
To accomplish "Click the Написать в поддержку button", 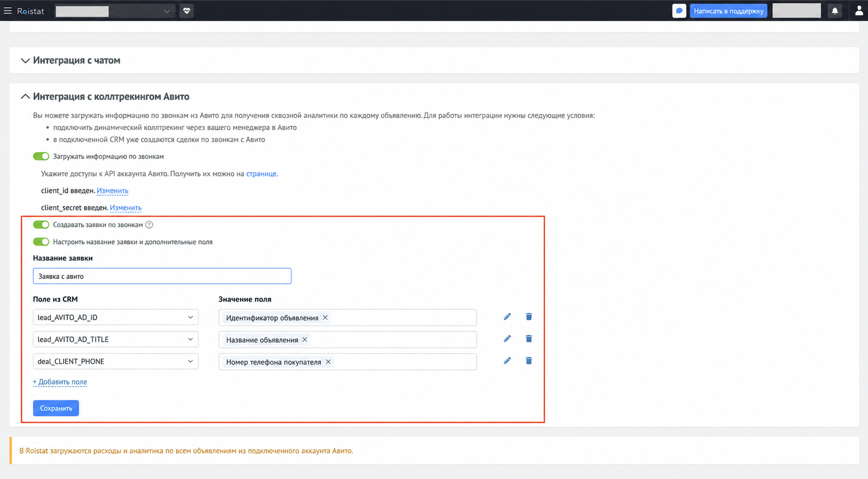I will [729, 11].
